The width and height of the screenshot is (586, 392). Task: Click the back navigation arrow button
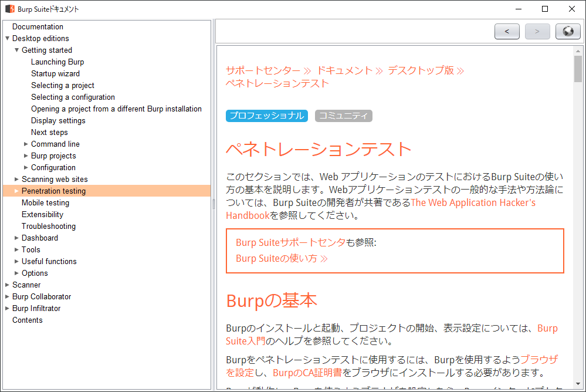point(507,32)
